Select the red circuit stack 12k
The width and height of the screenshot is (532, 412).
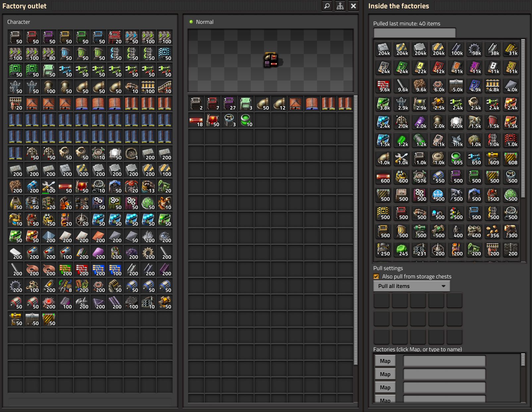click(438, 67)
